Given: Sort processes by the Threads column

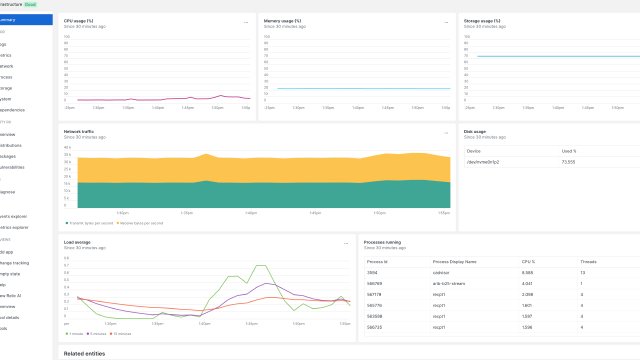Looking at the screenshot, I should [x=588, y=262].
